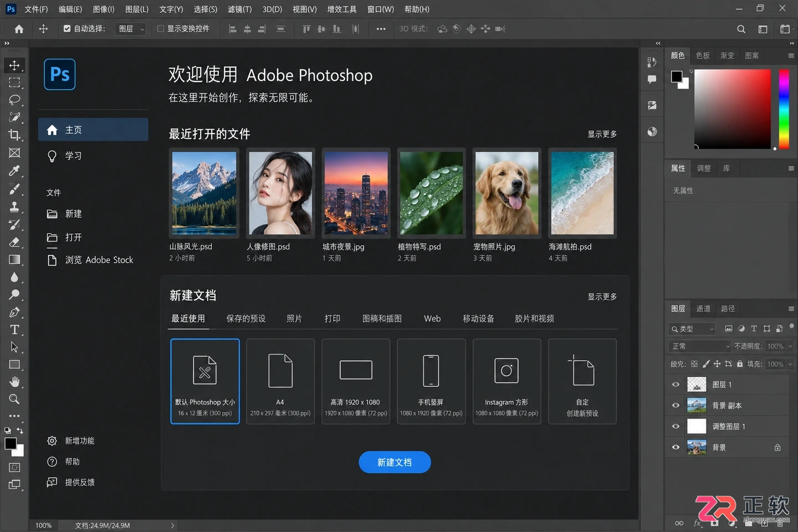Viewport: 798px width, 532px height.
Task: Expand the 填充 value dropdown
Action: coord(790,364)
